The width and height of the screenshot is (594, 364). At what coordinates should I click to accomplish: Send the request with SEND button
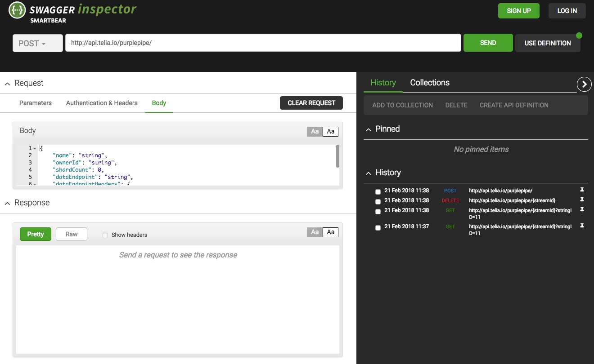(488, 43)
